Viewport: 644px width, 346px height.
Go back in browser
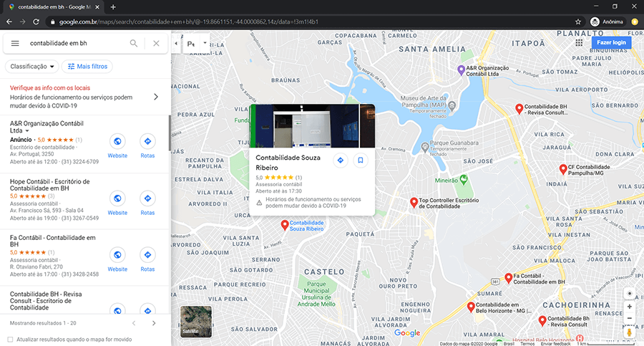point(9,21)
